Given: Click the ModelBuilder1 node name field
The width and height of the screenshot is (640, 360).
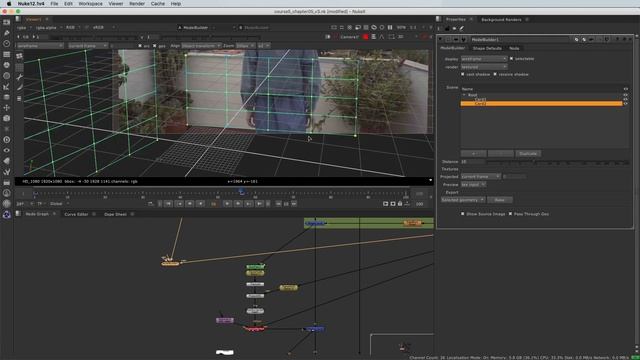Looking at the screenshot, I should pyautogui.click(x=519, y=40).
